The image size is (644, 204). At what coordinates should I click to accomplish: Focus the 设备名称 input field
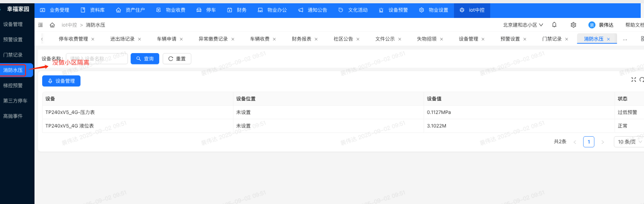[97, 59]
